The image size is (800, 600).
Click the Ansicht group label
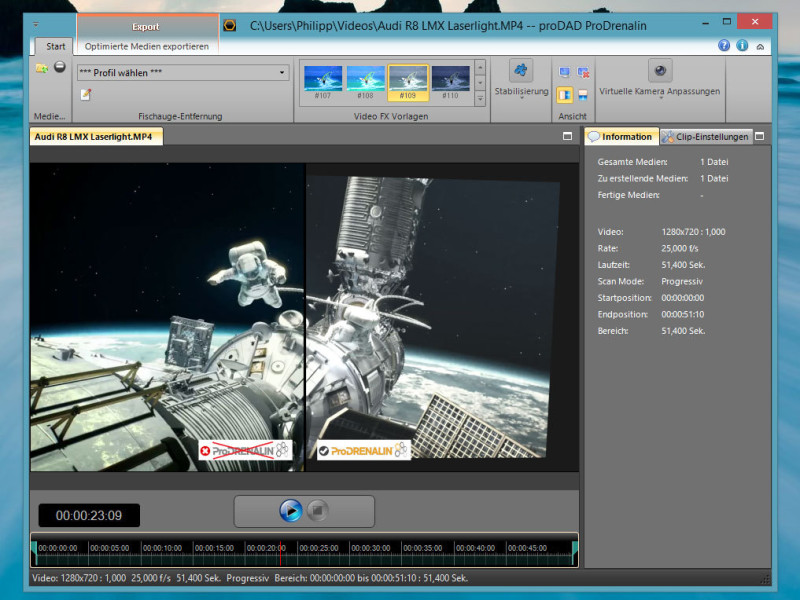tap(572, 116)
